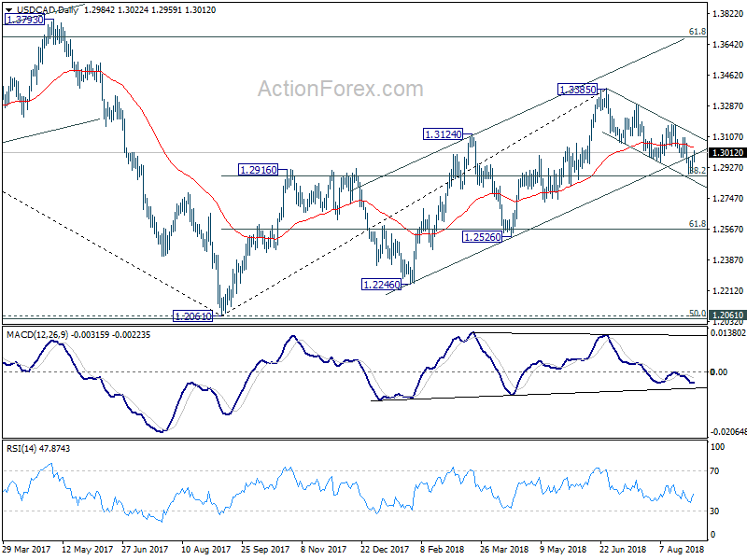
Task: Click the 38.2 Fibonacci retracement label
Action: (698, 171)
